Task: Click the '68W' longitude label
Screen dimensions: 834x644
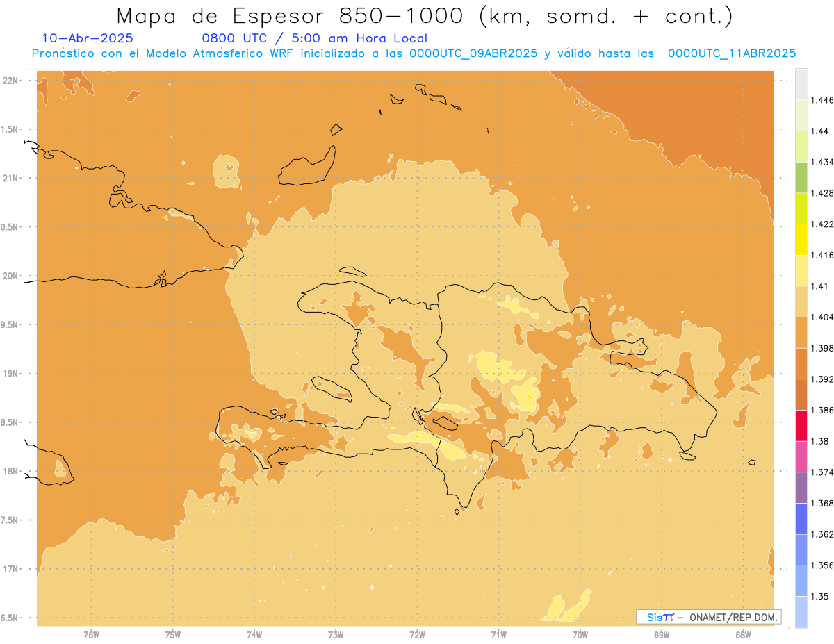Action: click(x=743, y=635)
